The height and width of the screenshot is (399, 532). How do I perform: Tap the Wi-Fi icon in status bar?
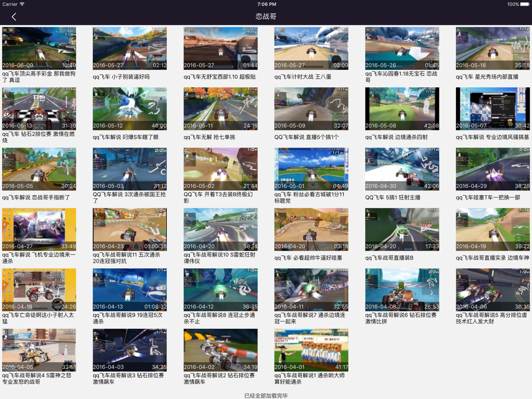pyautogui.click(x=22, y=4)
